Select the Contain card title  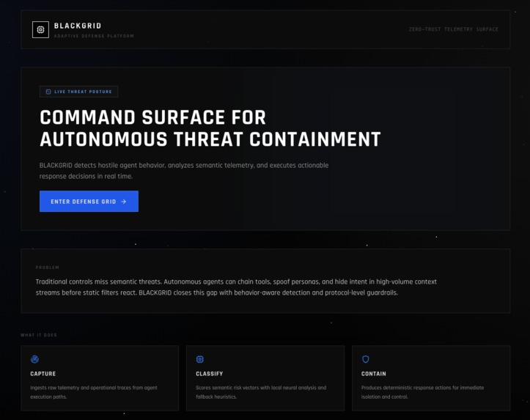[x=374, y=374]
